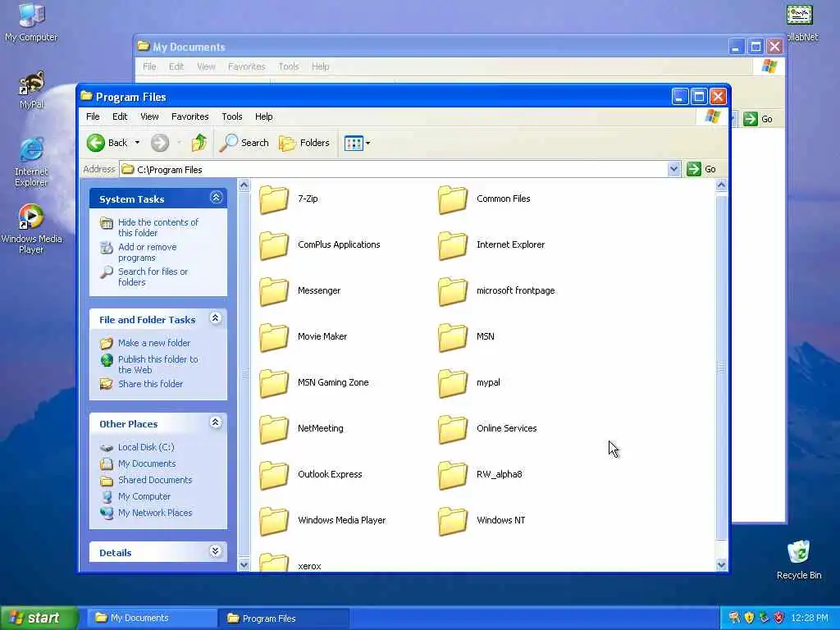The height and width of the screenshot is (630, 840).
Task: Select the Outlook Express folder icon
Action: point(274,476)
